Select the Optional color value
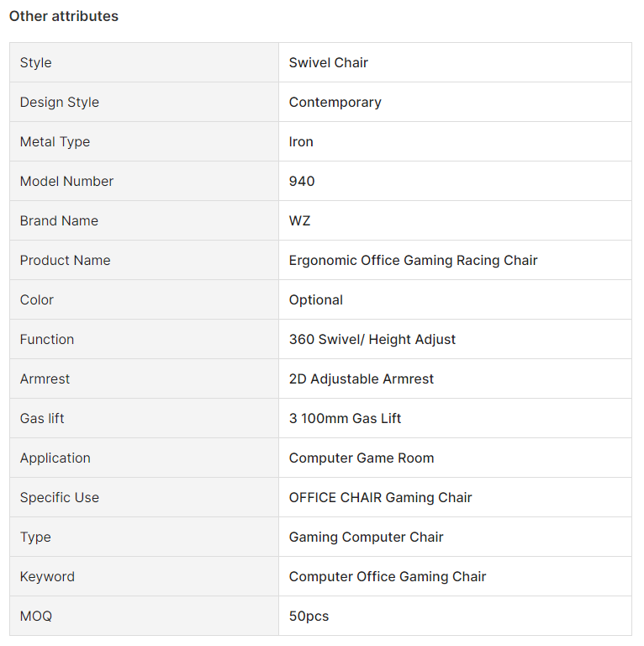 point(316,300)
